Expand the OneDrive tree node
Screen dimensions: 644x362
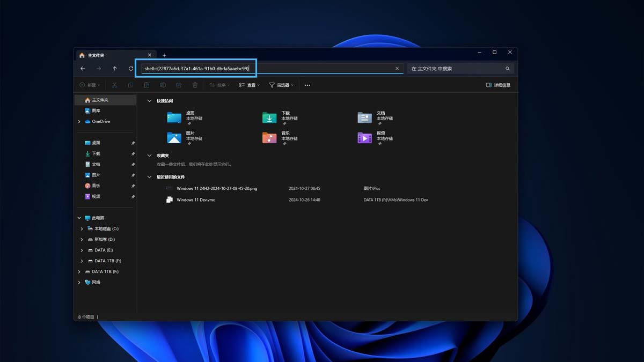[79, 122]
